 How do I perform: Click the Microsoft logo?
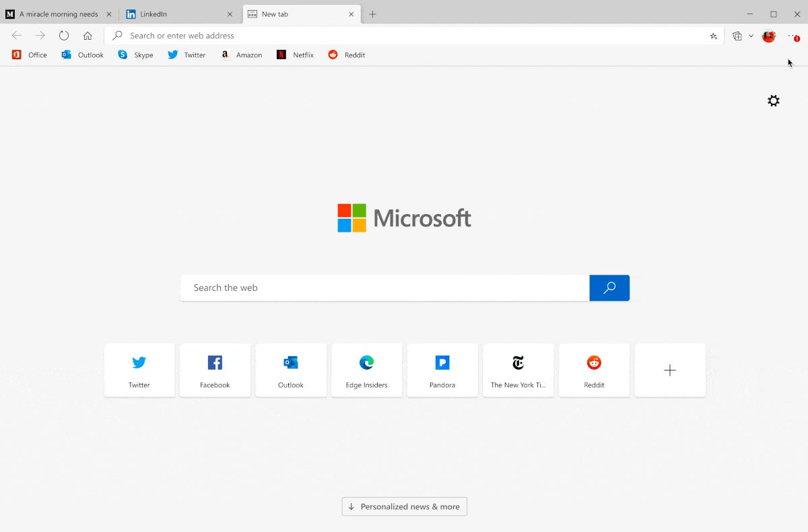tap(404, 218)
